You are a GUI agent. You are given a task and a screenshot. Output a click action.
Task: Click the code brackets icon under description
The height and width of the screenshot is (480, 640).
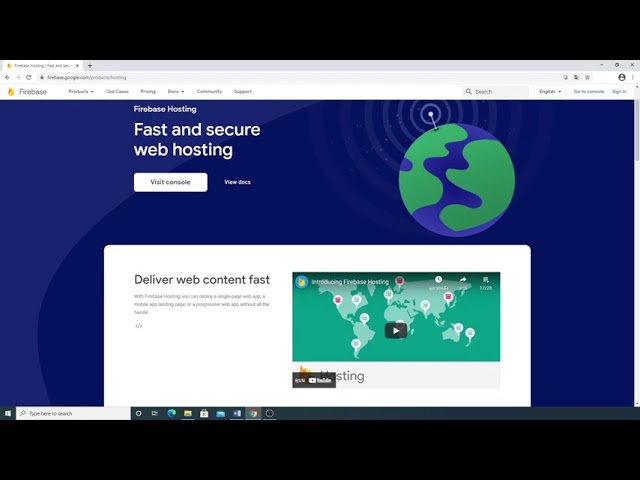coord(139,326)
